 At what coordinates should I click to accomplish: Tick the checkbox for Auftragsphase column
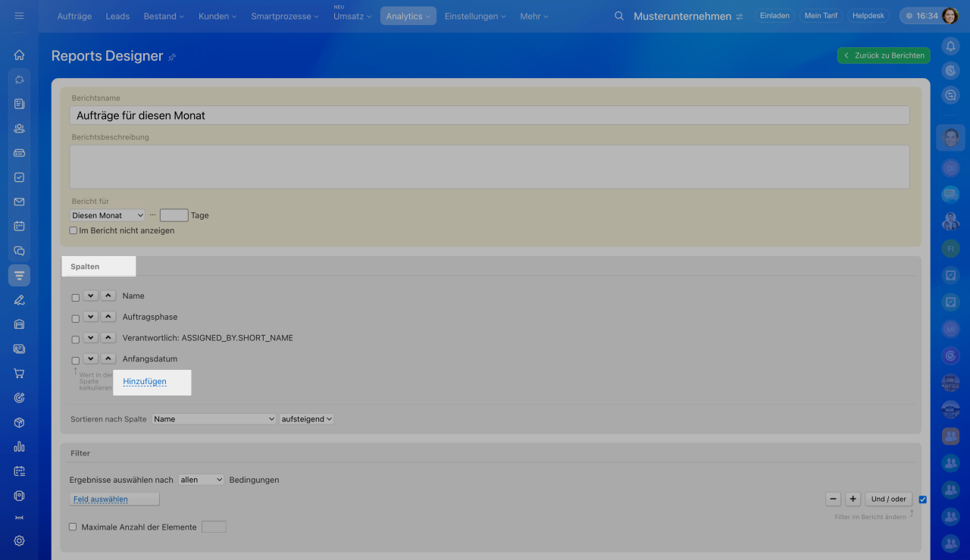point(76,319)
